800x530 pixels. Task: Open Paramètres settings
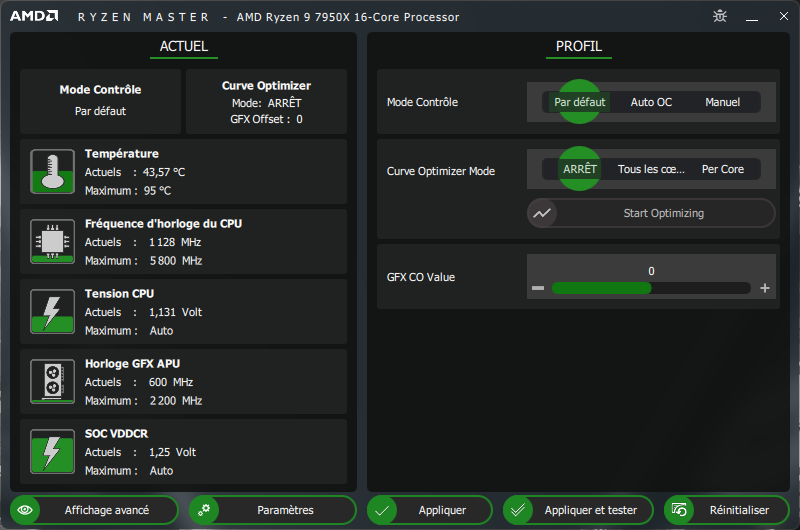click(273, 510)
